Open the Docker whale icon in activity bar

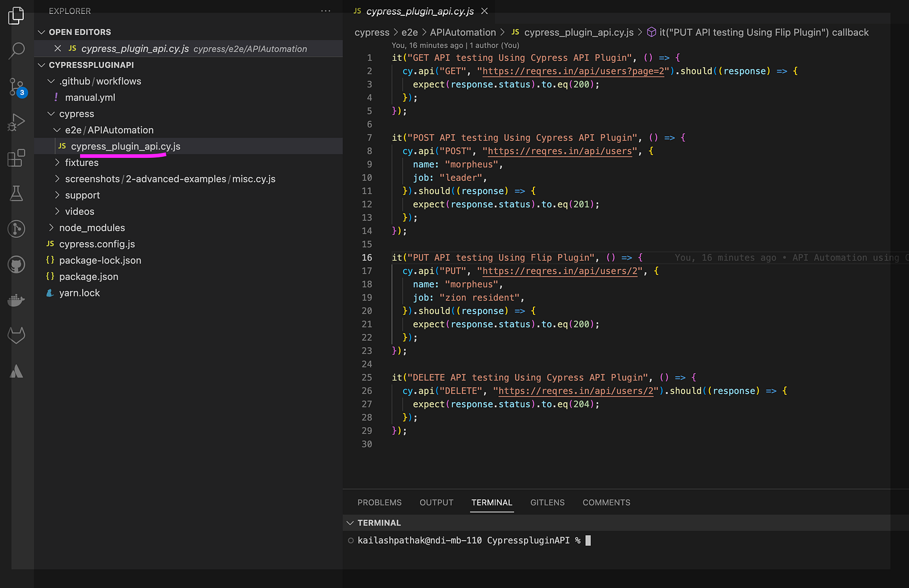16,300
